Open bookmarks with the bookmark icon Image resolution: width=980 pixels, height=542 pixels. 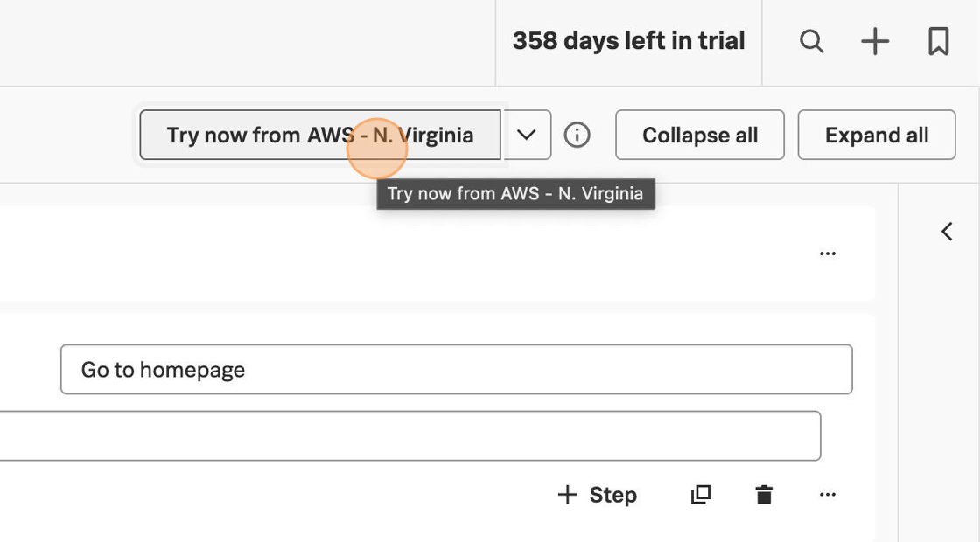click(938, 41)
